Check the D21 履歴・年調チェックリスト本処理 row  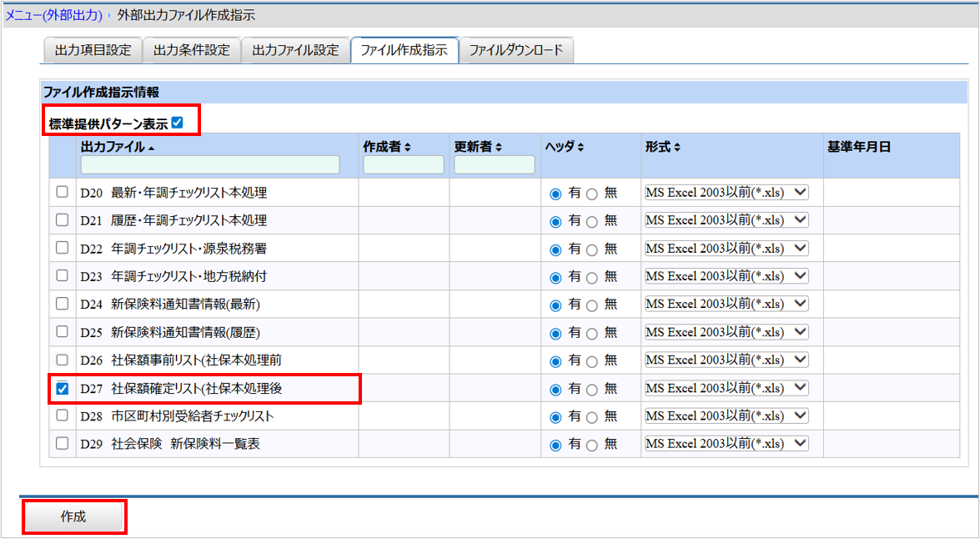62,220
